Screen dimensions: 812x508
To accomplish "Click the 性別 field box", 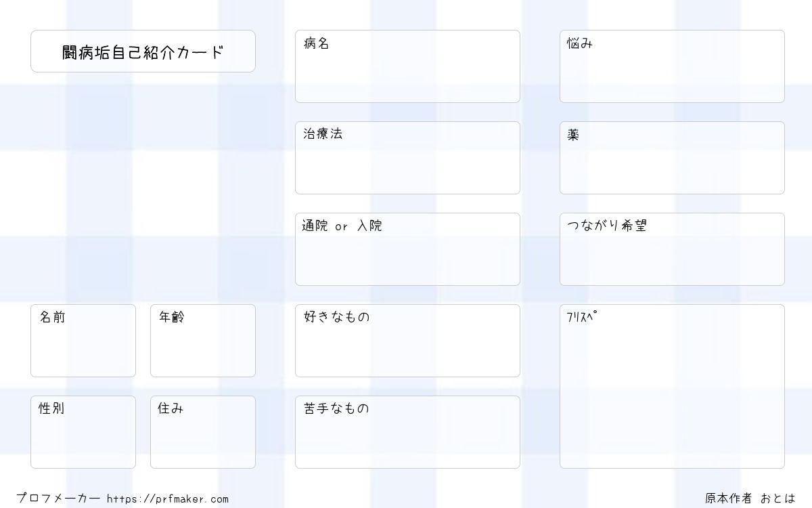I will click(x=83, y=432).
